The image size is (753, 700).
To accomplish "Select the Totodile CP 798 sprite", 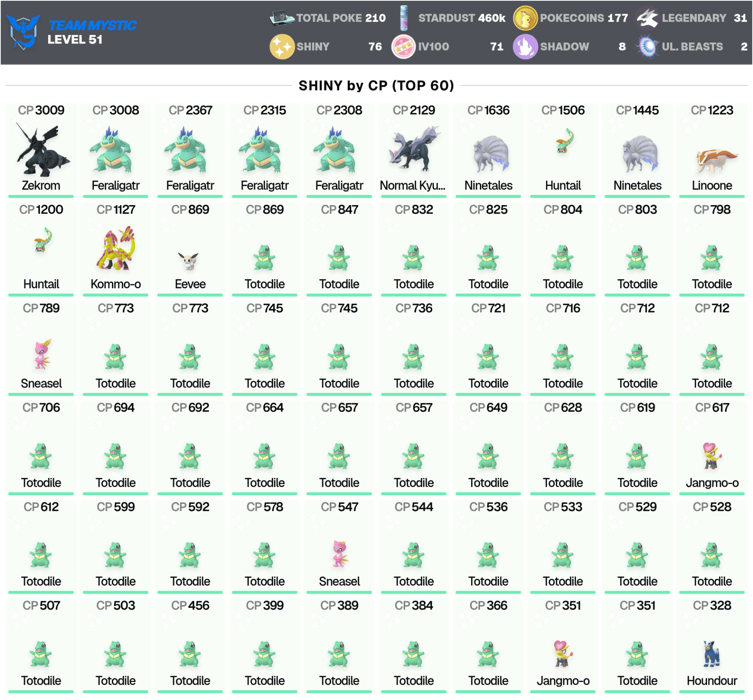I will pos(711,258).
